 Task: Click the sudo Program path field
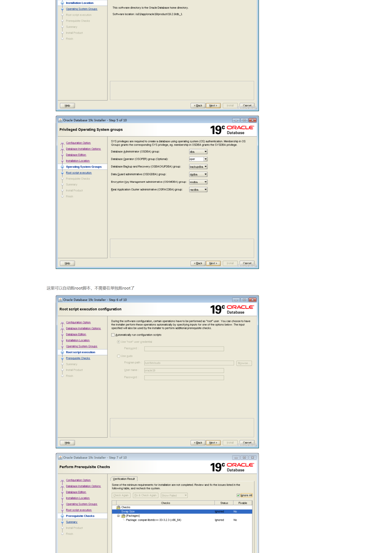(189, 363)
